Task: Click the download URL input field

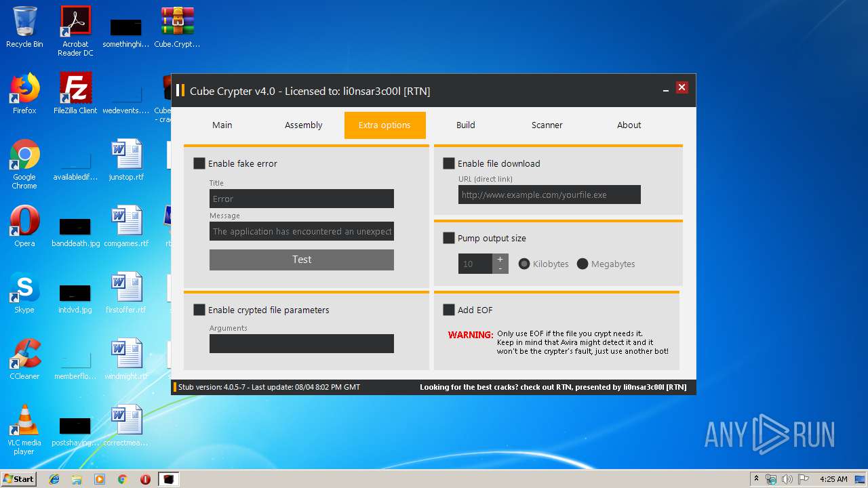Action: tap(549, 195)
